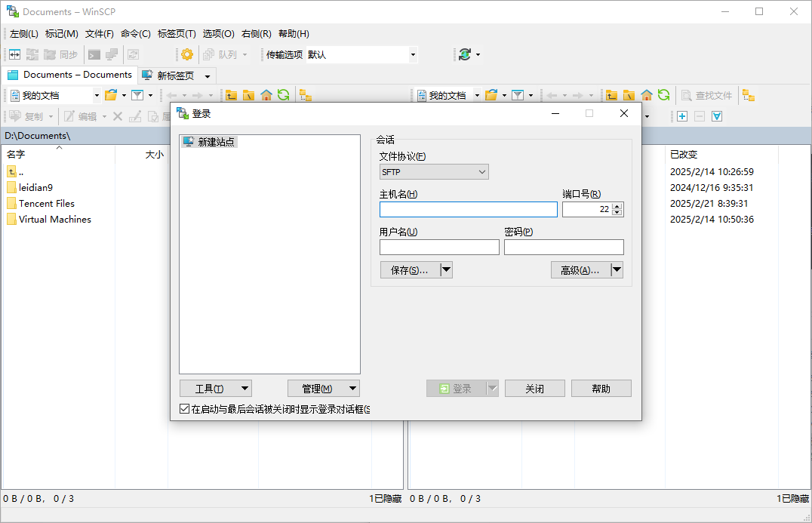This screenshot has width=812, height=523.
Task: Open the 文件(F) menu
Action: point(100,34)
